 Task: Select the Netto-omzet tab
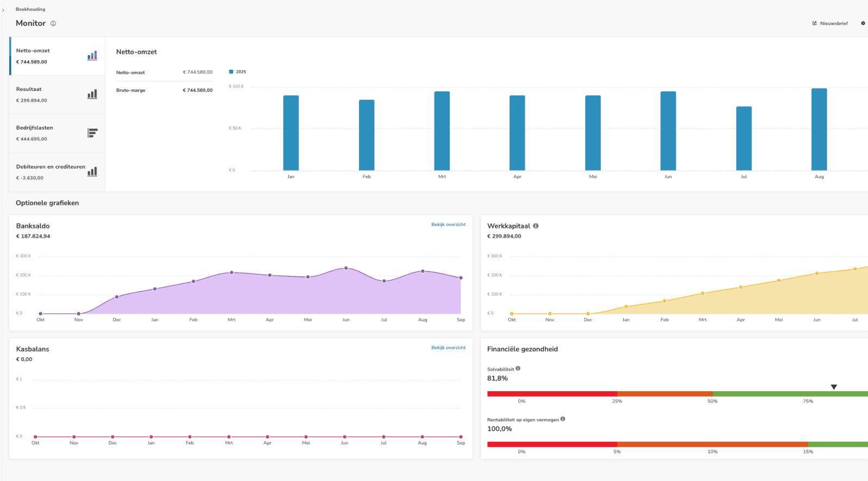coord(57,56)
